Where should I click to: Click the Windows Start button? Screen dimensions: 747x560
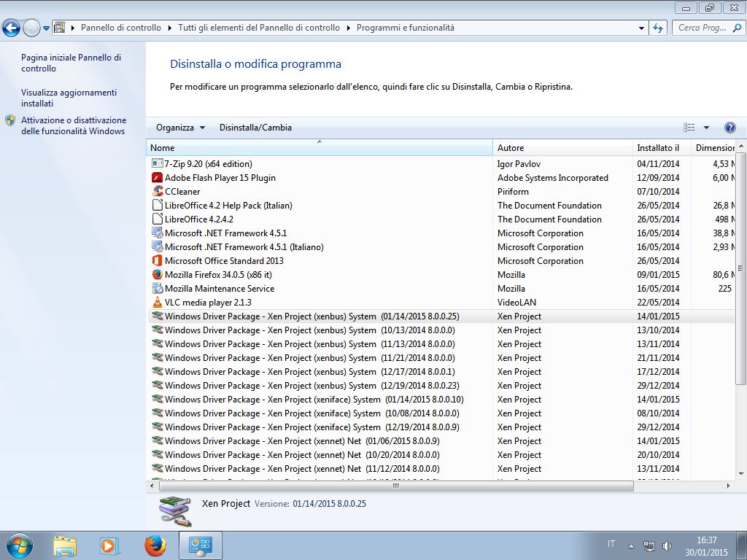19,545
